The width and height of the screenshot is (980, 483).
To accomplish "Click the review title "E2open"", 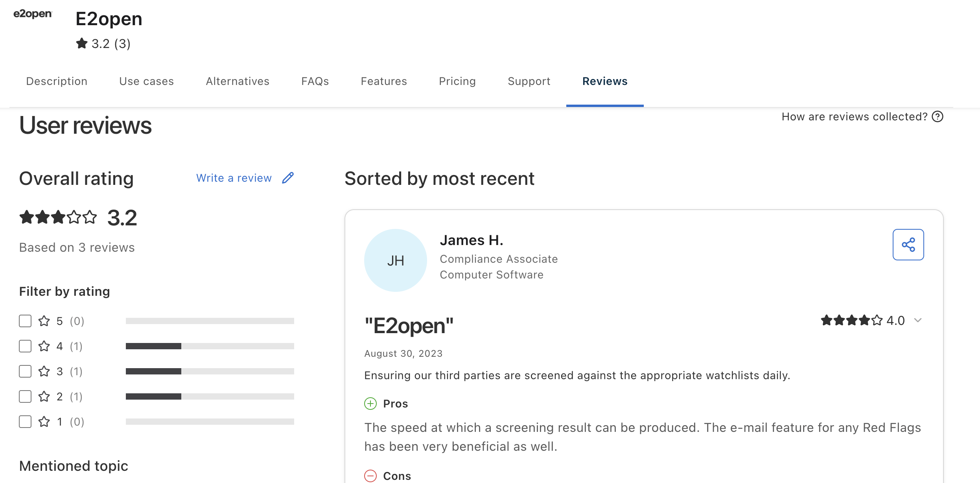I will point(409,326).
